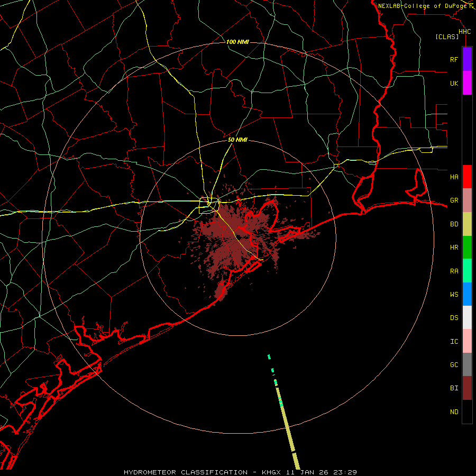Click the 100 NMI range ring label
This screenshot has width=476, height=476.
click(x=237, y=42)
